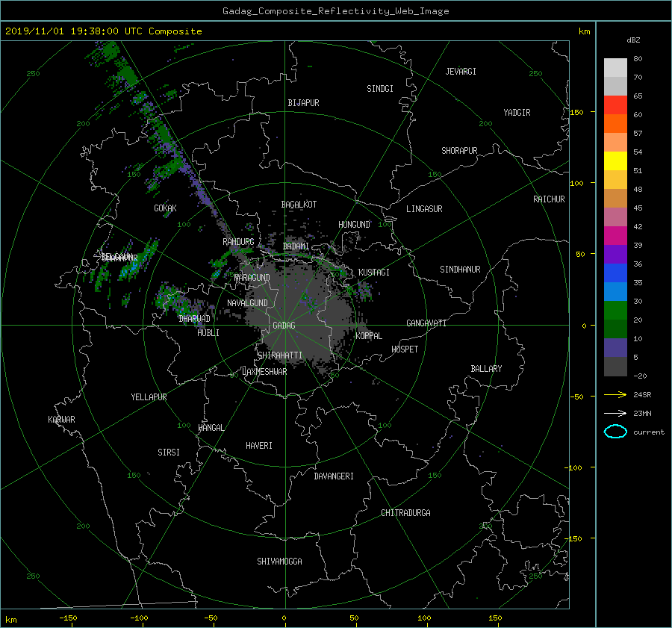The width and height of the screenshot is (672, 628).
Task: Click the km unit label at bottom-left
Action: tap(10, 620)
